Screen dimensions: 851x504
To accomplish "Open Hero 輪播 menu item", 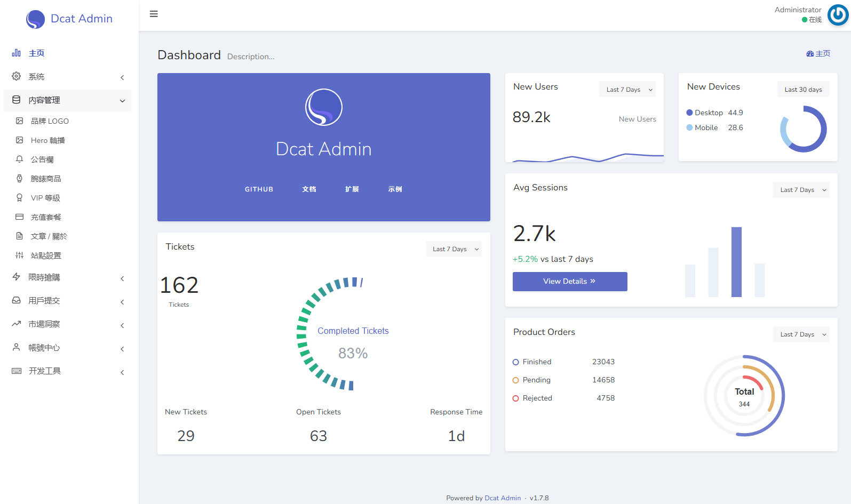I will [x=67, y=140].
